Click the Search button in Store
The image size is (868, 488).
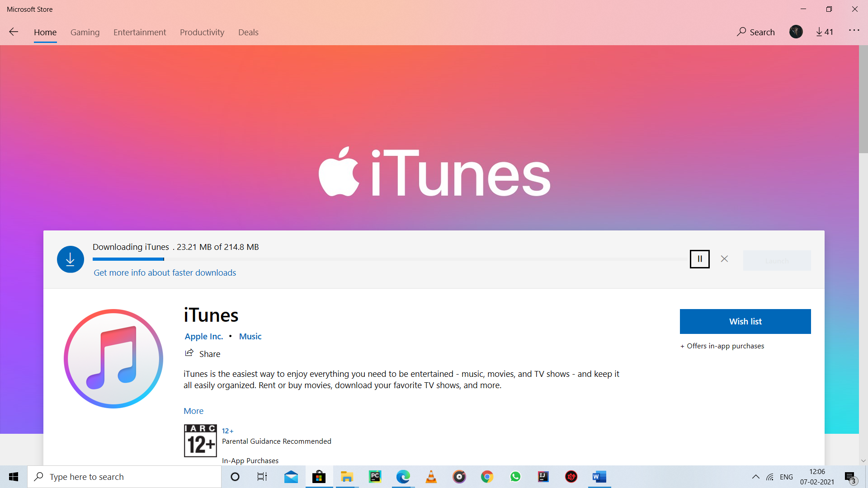(755, 32)
